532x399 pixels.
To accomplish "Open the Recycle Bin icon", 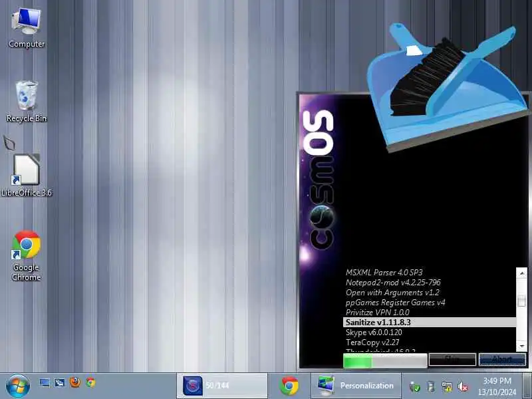I will [27, 102].
